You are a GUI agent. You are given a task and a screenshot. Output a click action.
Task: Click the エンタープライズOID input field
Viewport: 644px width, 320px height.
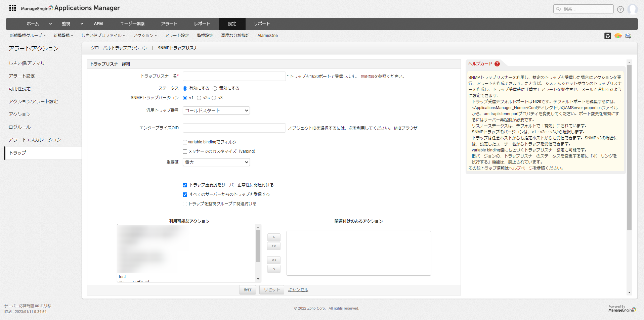(234, 128)
